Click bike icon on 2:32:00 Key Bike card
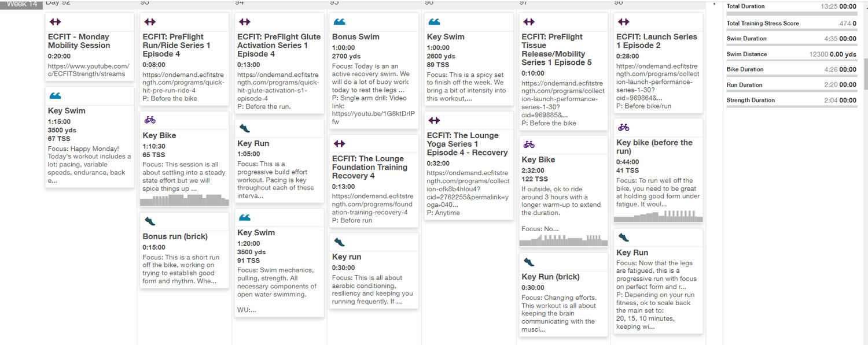The width and height of the screenshot is (868, 345). coord(529,144)
